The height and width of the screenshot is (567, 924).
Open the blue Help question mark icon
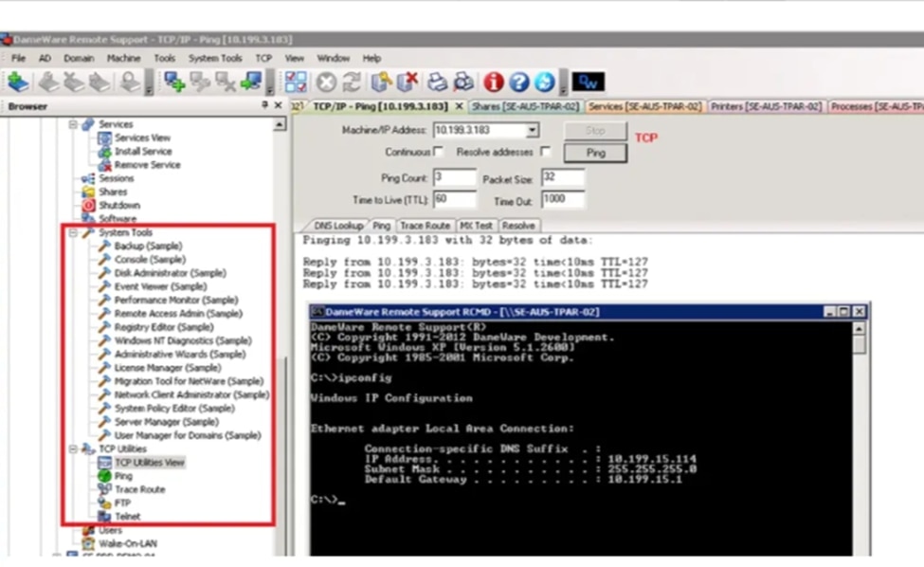[518, 82]
